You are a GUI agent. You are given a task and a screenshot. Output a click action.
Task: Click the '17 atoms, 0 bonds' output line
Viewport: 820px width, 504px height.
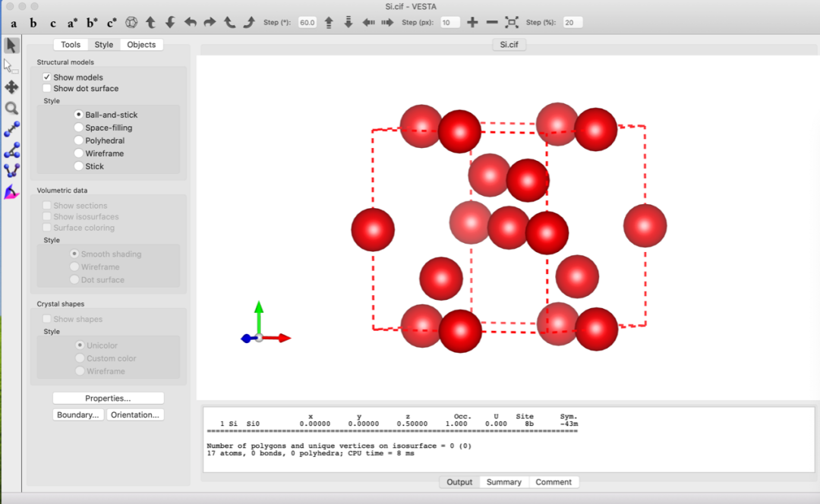311,453
